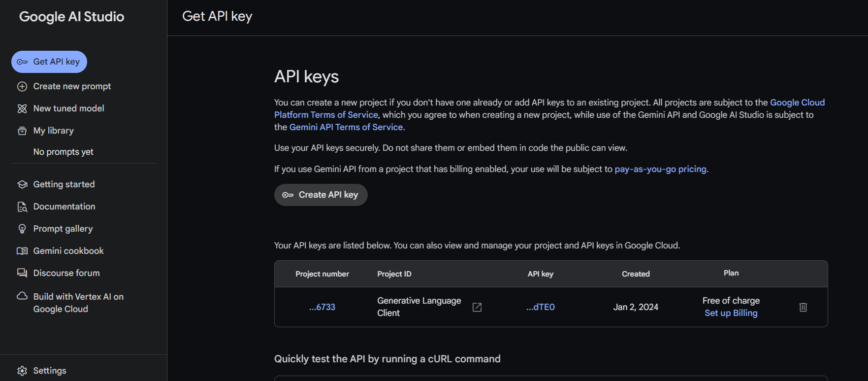The width and height of the screenshot is (868, 381).
Task: Open Documentation from sidebar
Action: (64, 207)
